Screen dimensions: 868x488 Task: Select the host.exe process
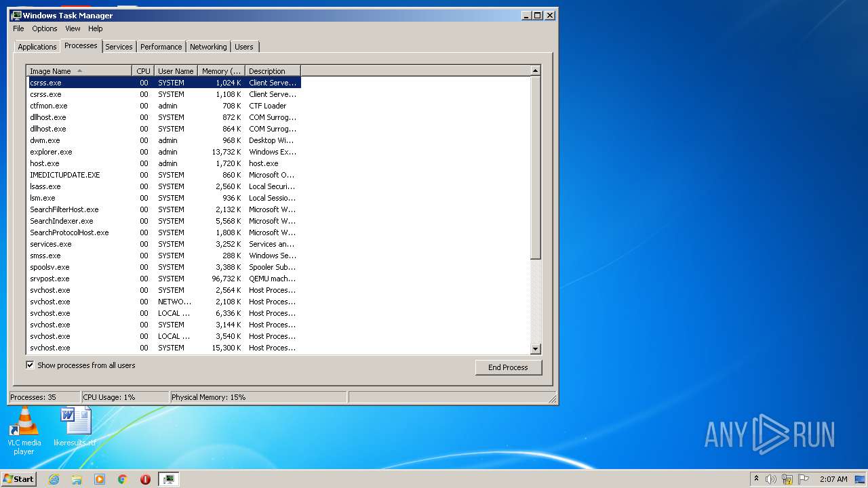pyautogui.click(x=163, y=163)
